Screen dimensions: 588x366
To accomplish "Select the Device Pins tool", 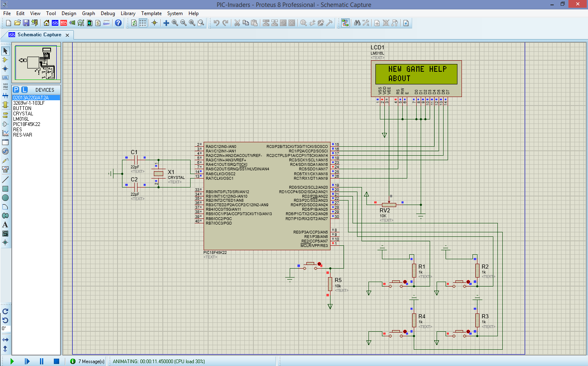I will tap(5, 124).
